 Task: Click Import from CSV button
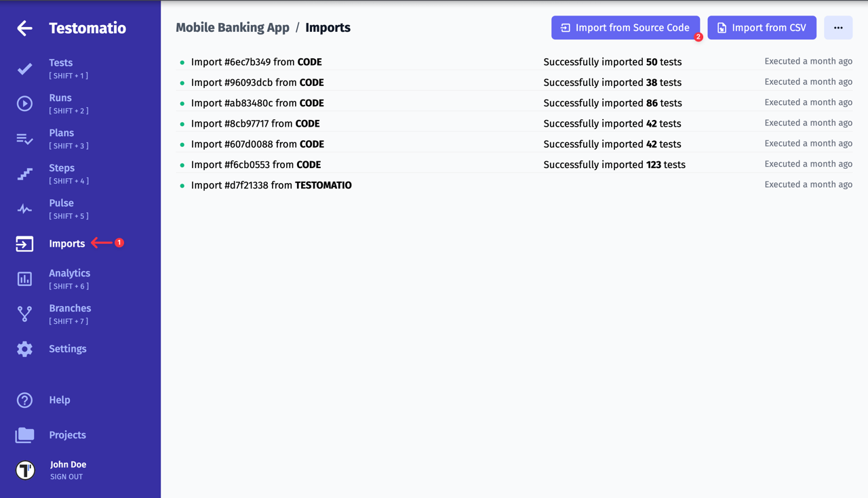tap(762, 28)
